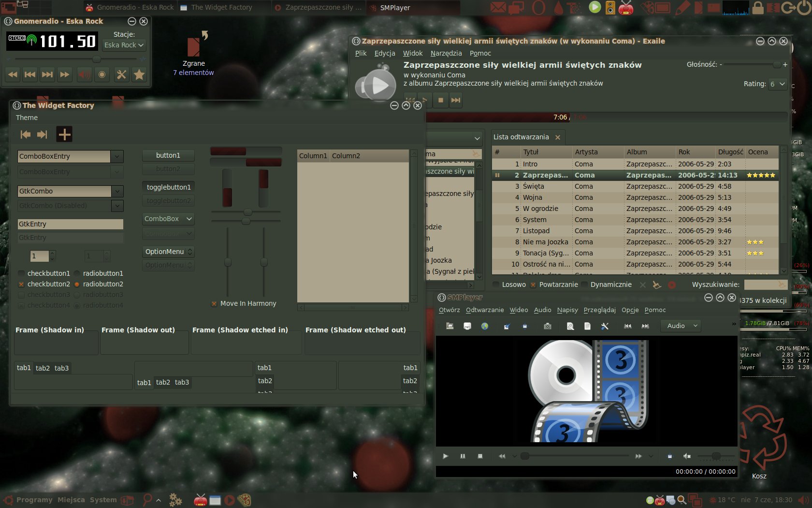This screenshot has height=508, width=812.
Task: Take screenshot with SMPlayer camera icon
Action: click(547, 326)
